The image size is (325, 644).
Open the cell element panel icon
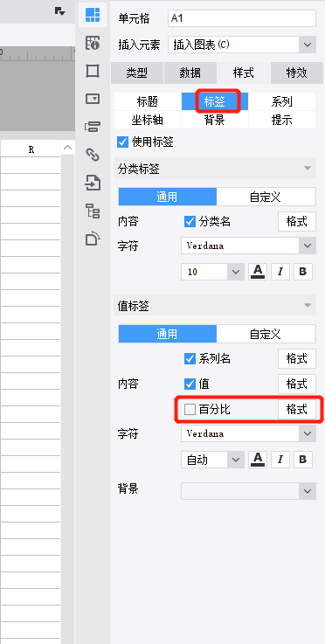93,15
